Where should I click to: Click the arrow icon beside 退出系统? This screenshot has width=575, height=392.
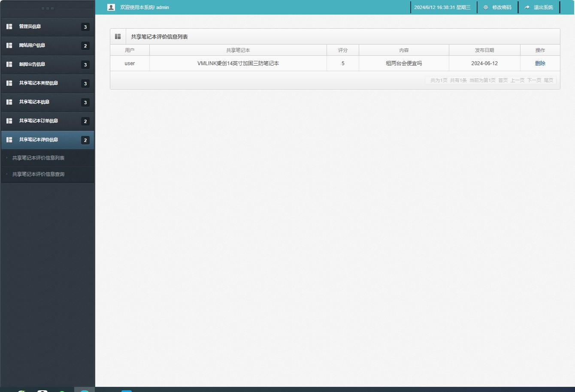tap(527, 7)
